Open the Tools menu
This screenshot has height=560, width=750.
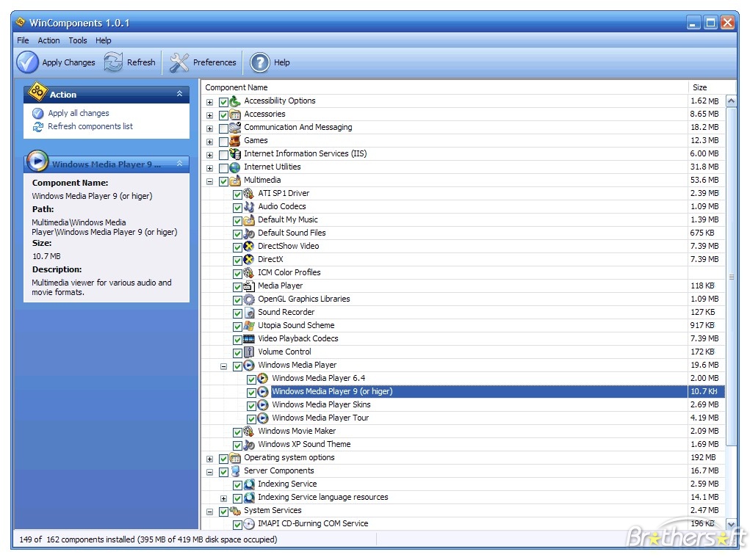pos(77,40)
